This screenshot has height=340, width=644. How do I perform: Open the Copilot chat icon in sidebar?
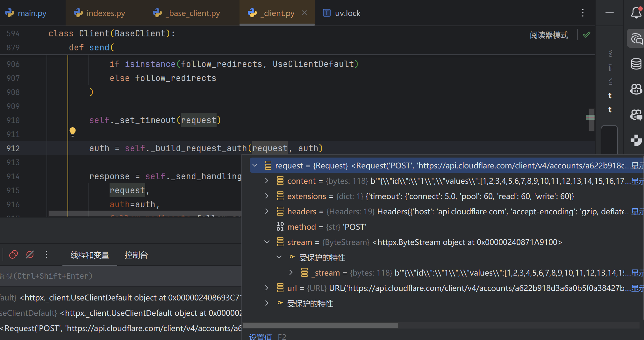pos(636,115)
